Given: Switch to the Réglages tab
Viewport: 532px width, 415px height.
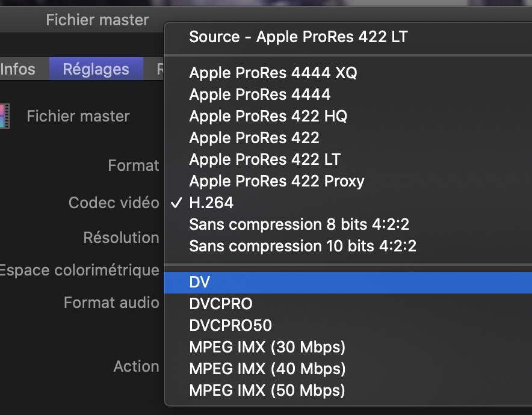Looking at the screenshot, I should pos(96,69).
